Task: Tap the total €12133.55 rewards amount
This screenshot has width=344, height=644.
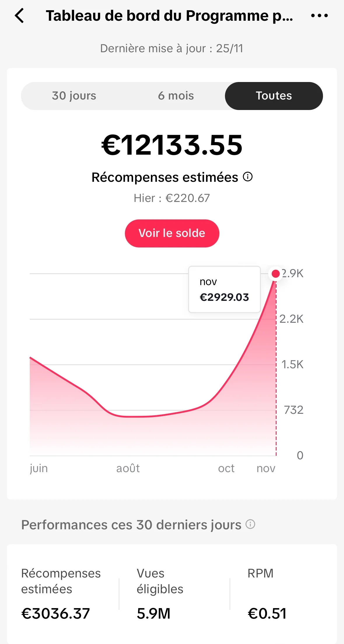Action: [x=172, y=145]
